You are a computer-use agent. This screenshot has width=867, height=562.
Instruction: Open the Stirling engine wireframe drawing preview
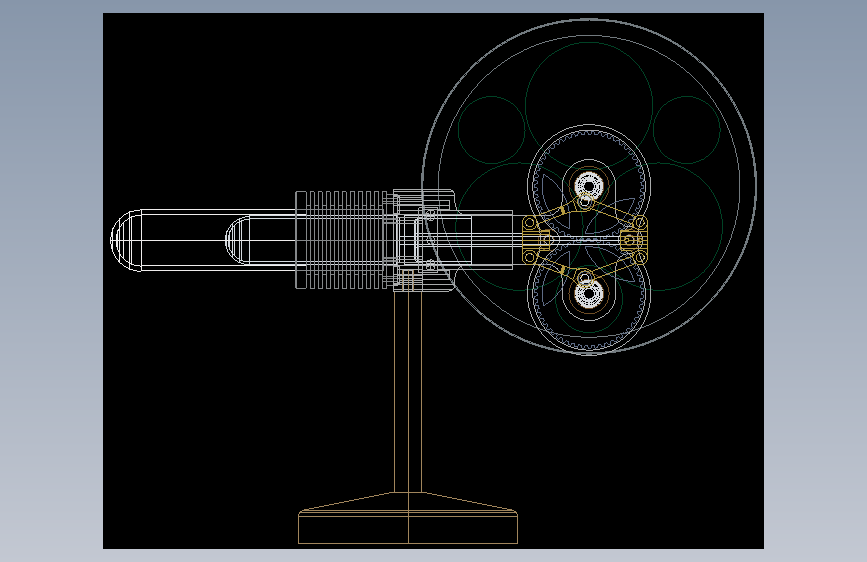(433, 281)
